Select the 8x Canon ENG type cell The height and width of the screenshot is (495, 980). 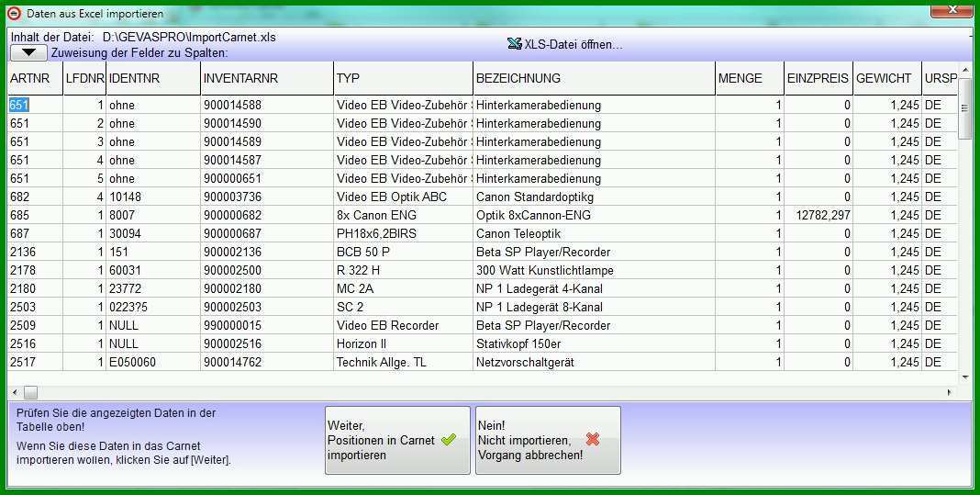click(x=404, y=215)
